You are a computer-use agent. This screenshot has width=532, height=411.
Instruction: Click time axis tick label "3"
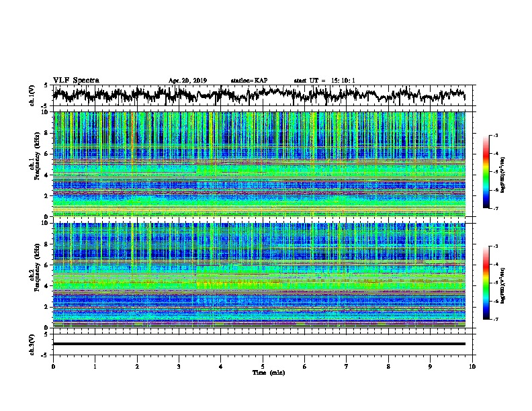coord(179,367)
